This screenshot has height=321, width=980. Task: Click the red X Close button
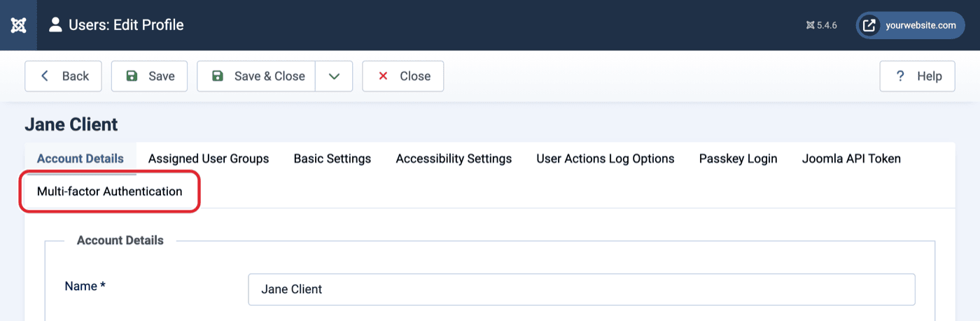tap(403, 76)
